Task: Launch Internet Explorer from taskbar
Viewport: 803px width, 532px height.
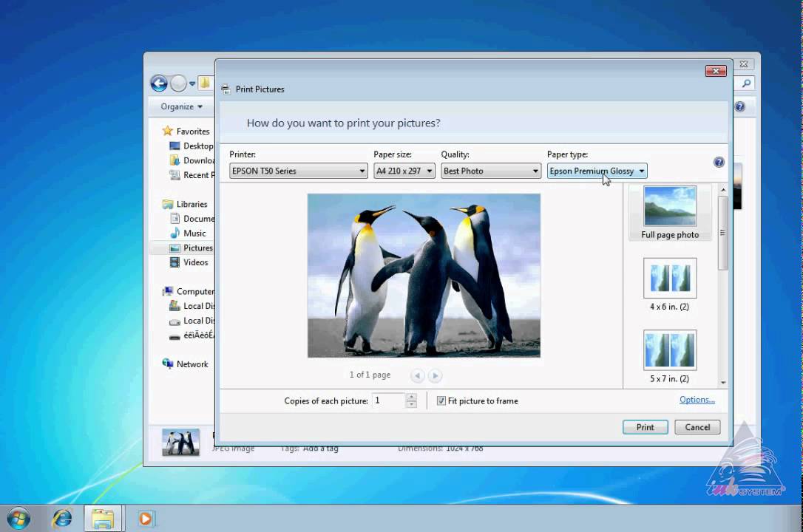Action: point(62,519)
